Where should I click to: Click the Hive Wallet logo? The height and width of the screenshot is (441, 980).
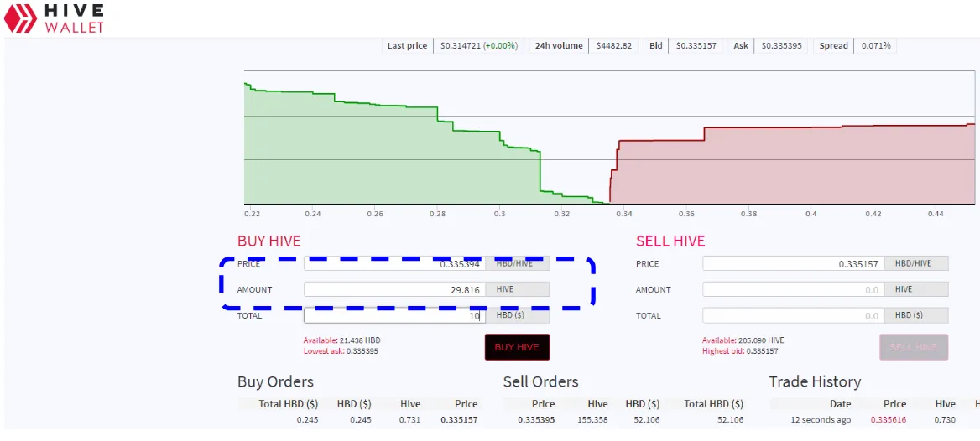(54, 18)
